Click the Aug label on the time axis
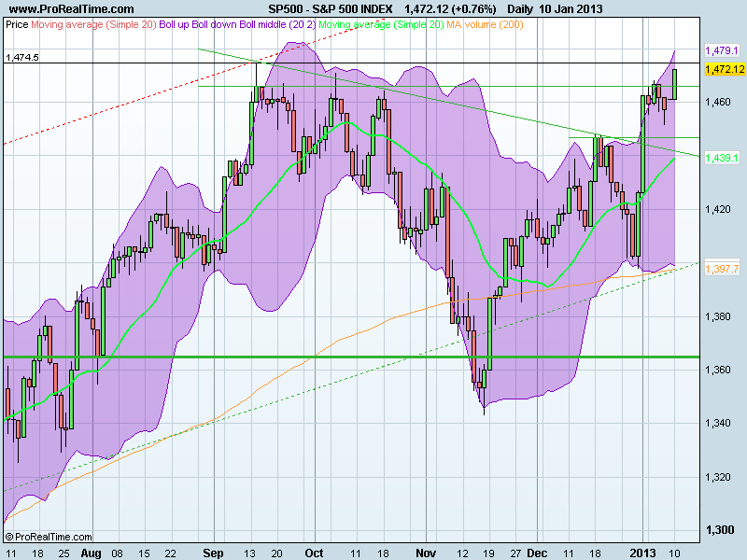This screenshot has width=747, height=560. (x=91, y=553)
